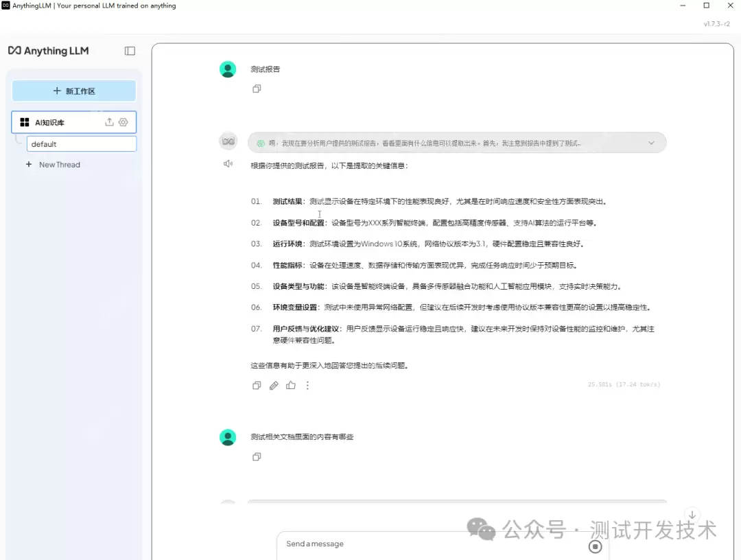The height and width of the screenshot is (560, 741).
Task: Click the circular send button
Action: [595, 546]
